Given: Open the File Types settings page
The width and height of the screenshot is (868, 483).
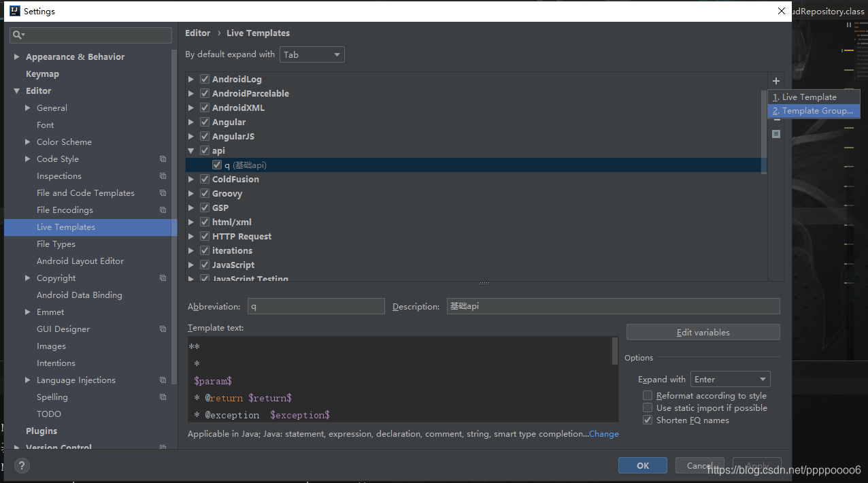Looking at the screenshot, I should 56,244.
